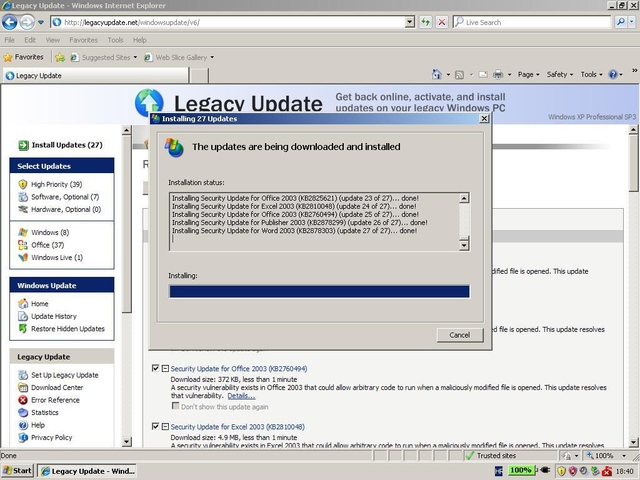Switch to the Legacy Update tab
Screen dimensions: 640x480
[x=40, y=75]
